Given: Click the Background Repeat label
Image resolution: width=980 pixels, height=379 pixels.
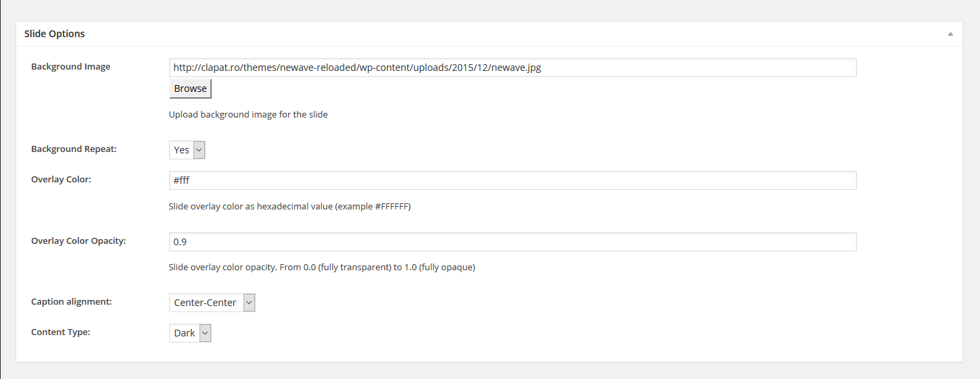Looking at the screenshot, I should click(74, 149).
